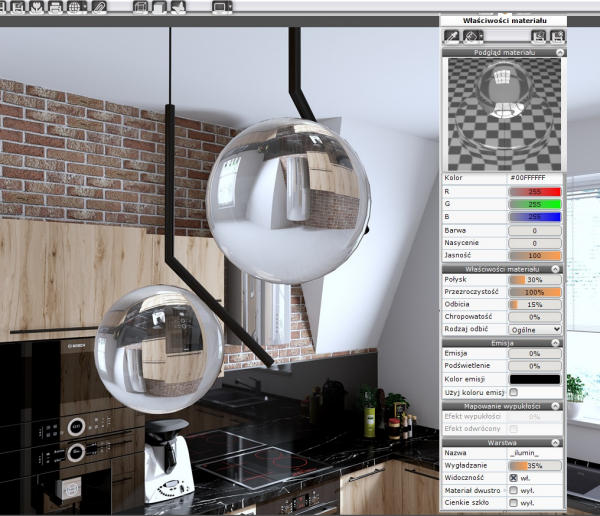Click the monitor display icon in toolbar
The height and width of the screenshot is (516, 600).
click(221, 7)
